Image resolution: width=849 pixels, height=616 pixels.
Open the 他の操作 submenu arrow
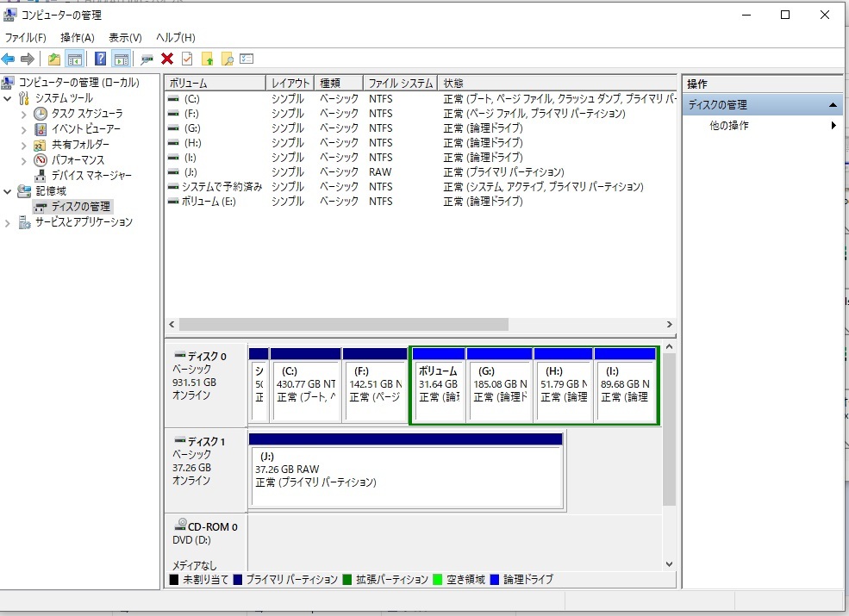point(833,126)
